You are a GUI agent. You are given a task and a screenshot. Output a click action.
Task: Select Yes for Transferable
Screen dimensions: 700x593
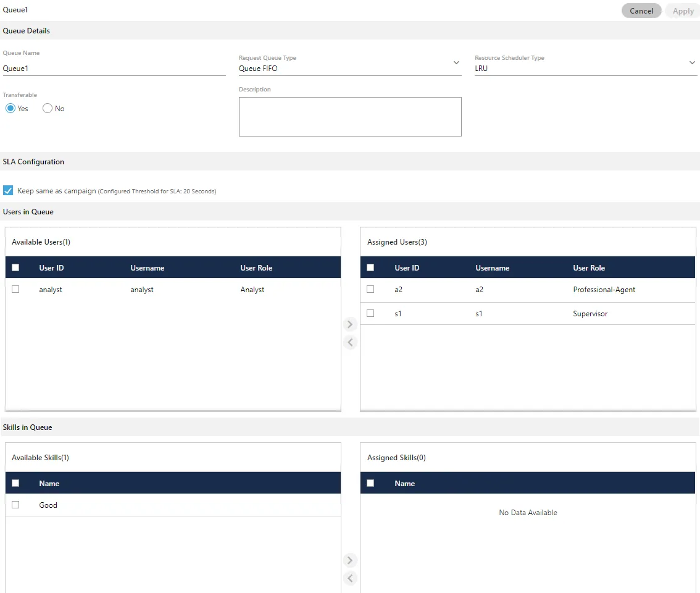pyautogui.click(x=10, y=108)
